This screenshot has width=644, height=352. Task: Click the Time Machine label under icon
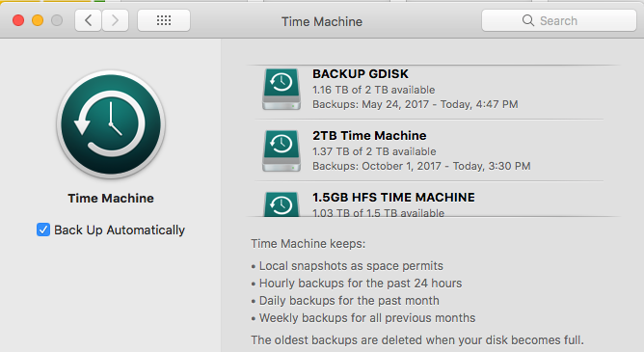click(x=111, y=198)
